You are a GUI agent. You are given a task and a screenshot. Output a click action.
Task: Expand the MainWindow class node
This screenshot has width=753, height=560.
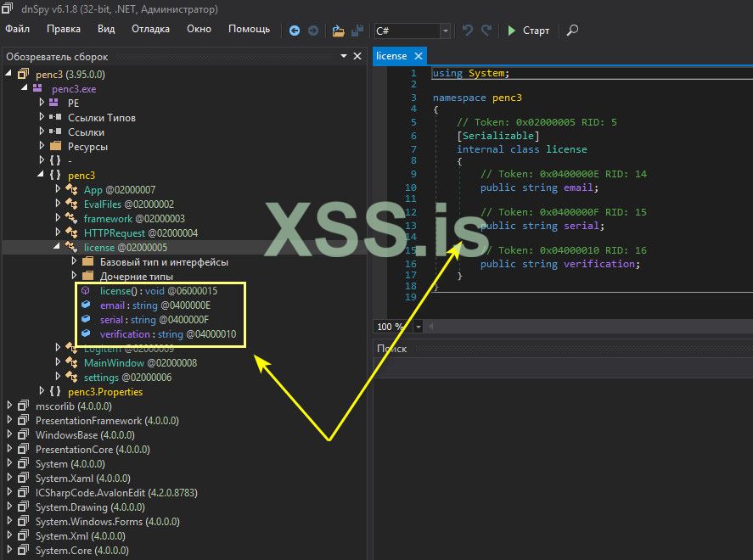[x=58, y=363]
